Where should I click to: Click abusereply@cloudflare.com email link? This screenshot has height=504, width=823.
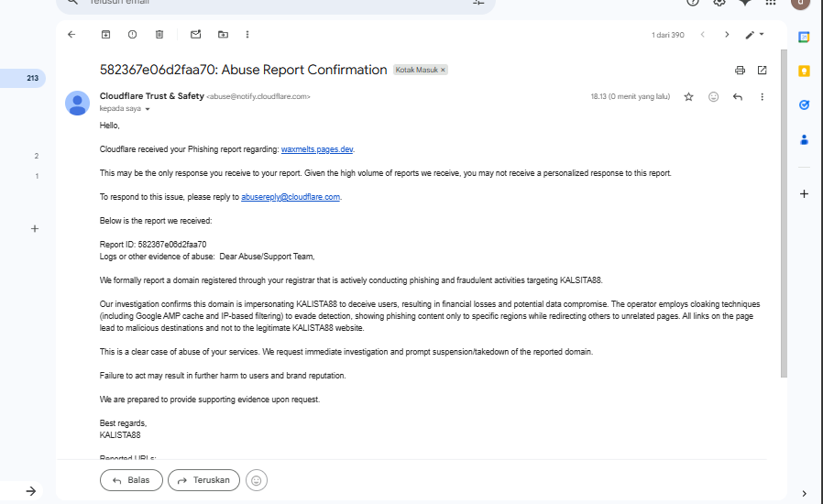pos(291,197)
